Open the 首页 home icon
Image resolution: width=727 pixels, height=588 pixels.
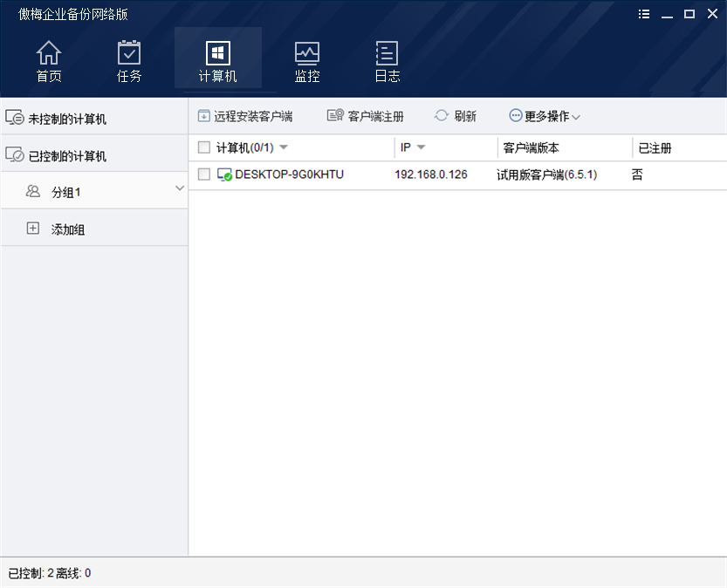point(49,52)
